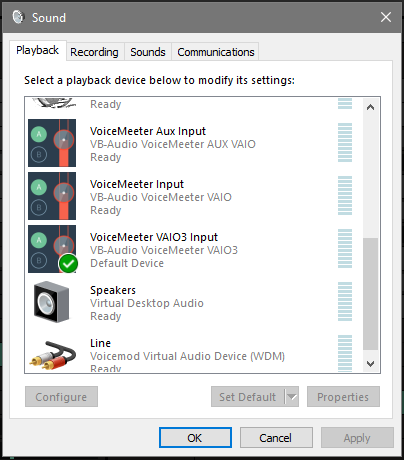404x460 pixels.
Task: Open the Sounds tab
Action: [x=148, y=52]
